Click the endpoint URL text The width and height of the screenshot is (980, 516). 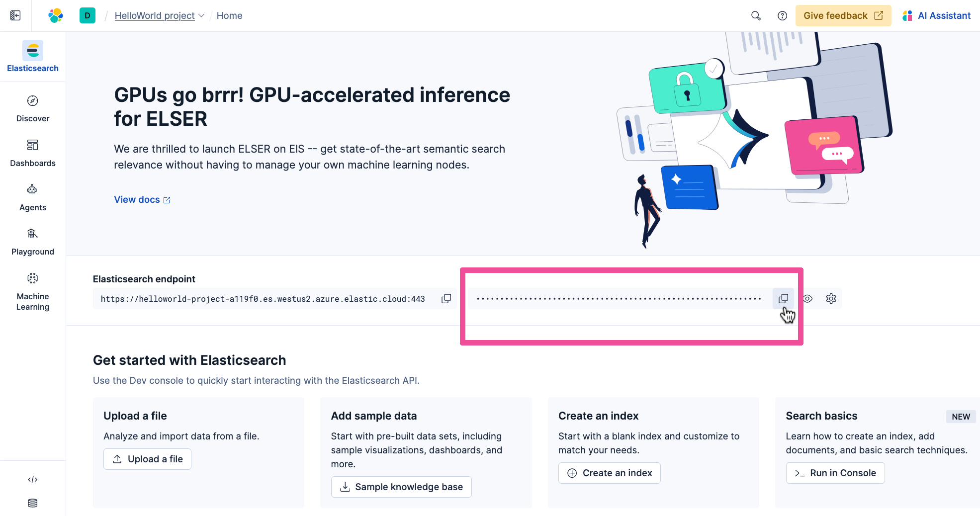(263, 299)
